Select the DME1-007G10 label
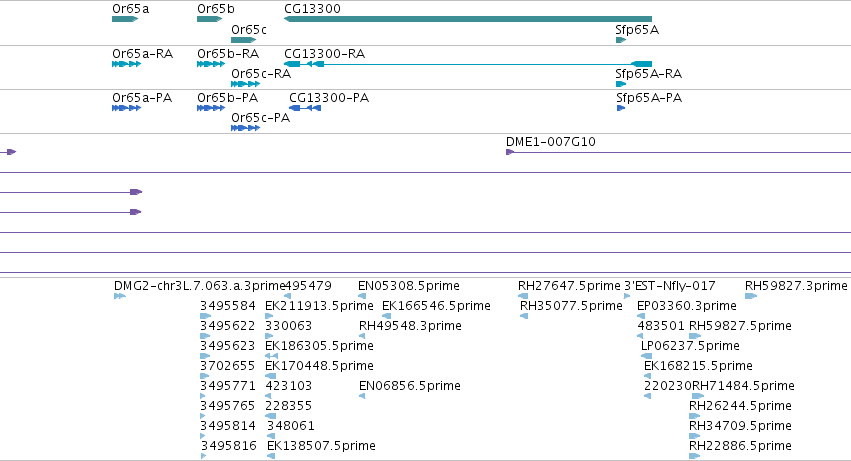The height and width of the screenshot is (461, 851). point(550,142)
